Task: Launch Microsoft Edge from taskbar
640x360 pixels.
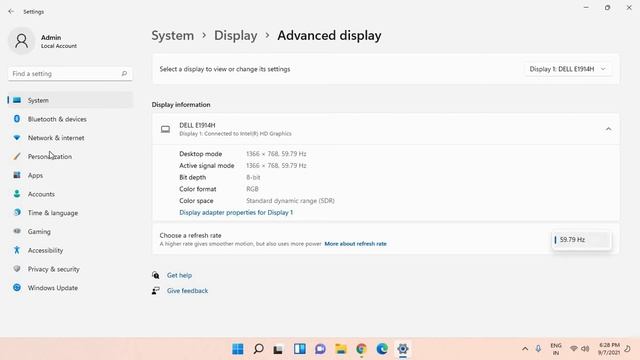Action: coord(382,349)
